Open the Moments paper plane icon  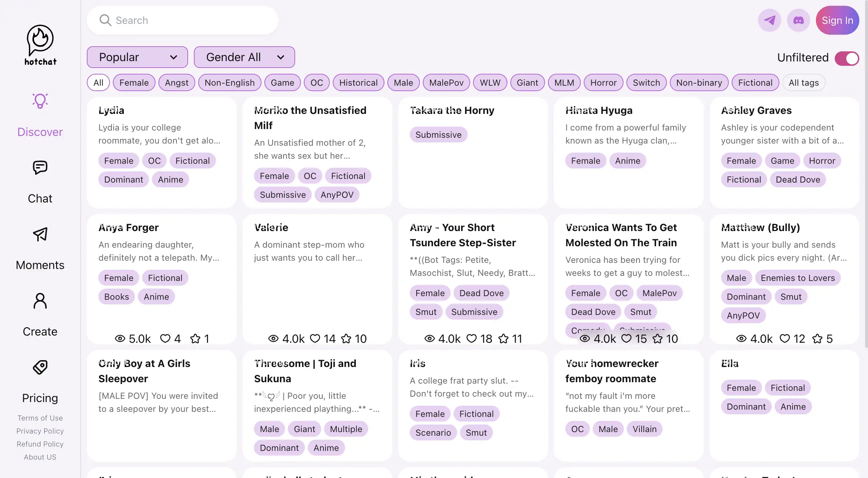pyautogui.click(x=40, y=234)
